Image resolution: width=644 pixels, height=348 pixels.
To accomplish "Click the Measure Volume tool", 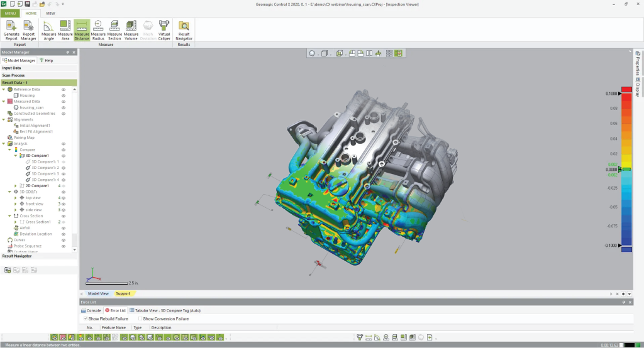I will tap(131, 29).
